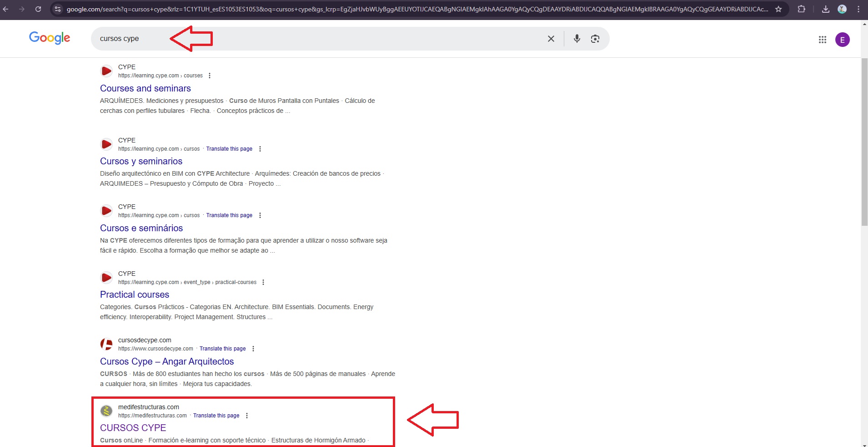868x447 pixels.
Task: Open more options for Courses and seminars result
Action: 210,76
